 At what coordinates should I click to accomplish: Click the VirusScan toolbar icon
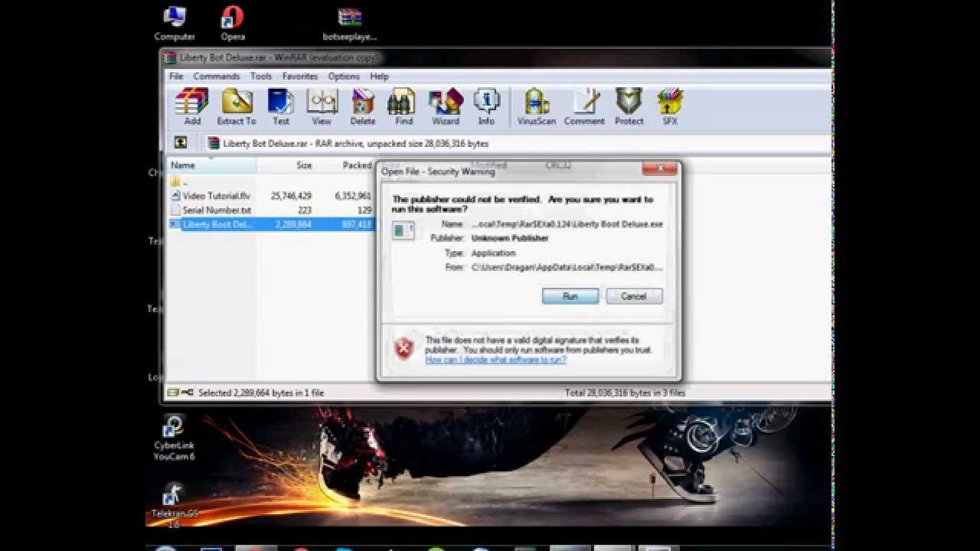[x=537, y=106]
